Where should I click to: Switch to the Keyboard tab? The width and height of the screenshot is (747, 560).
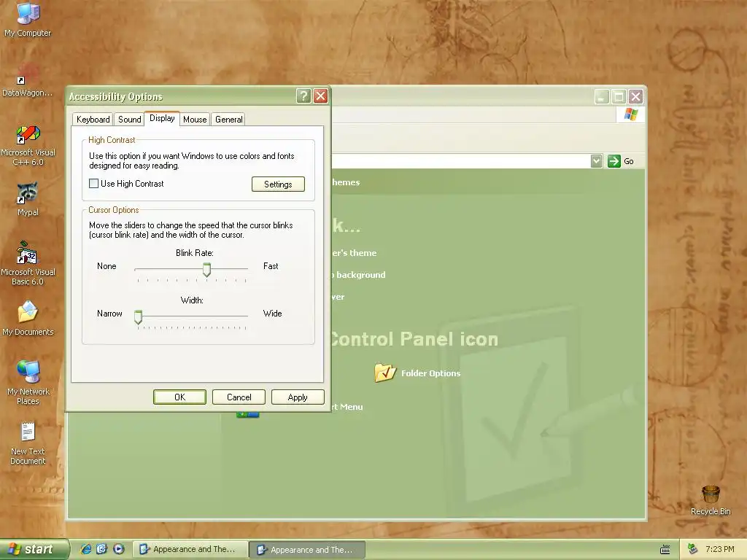(93, 119)
